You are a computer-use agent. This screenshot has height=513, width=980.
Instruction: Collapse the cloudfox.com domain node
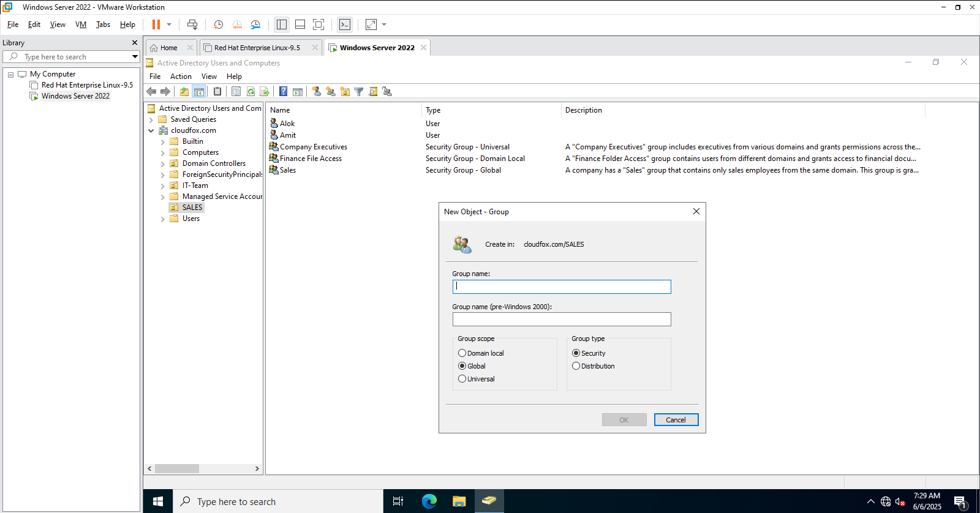151,130
